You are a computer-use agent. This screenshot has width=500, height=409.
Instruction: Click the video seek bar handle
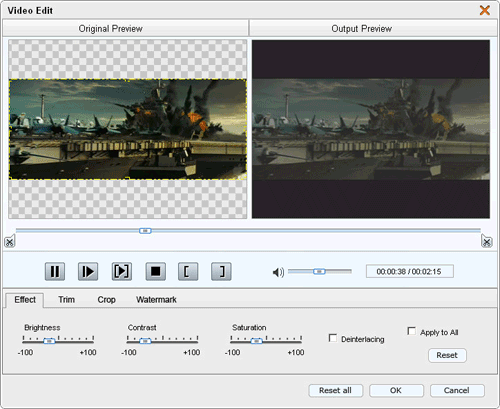tap(145, 231)
